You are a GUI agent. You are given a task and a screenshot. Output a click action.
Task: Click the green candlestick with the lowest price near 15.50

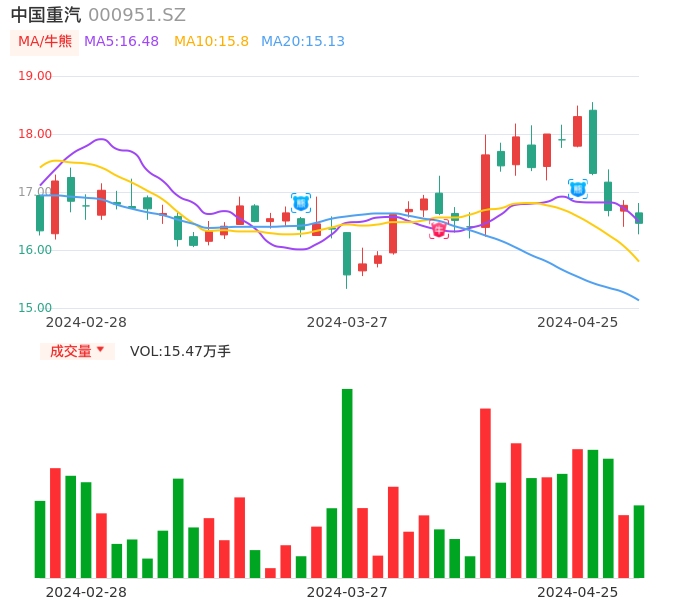tap(347, 254)
